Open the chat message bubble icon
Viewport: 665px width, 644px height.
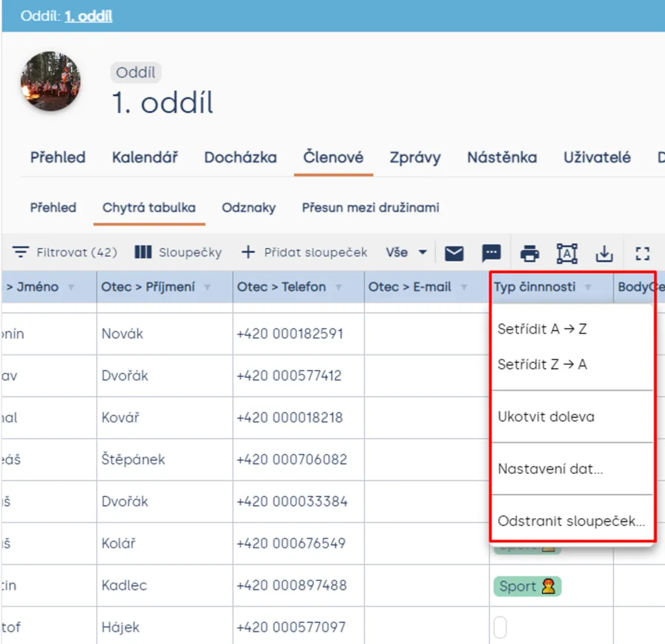tap(491, 253)
